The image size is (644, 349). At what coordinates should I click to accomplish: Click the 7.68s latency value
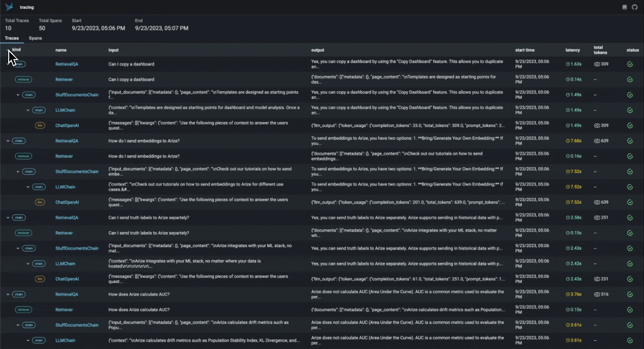(576, 141)
